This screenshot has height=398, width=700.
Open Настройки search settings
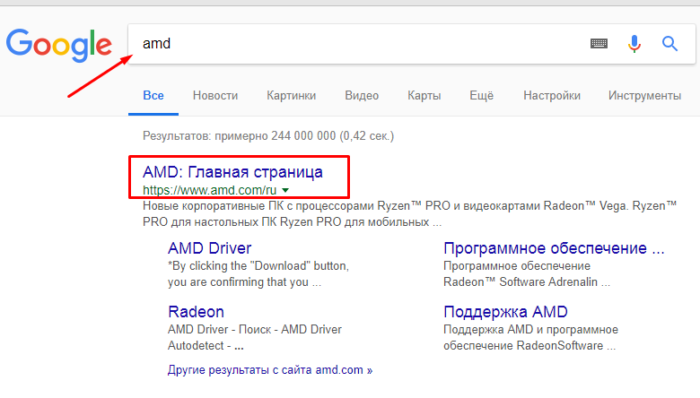[x=552, y=95]
